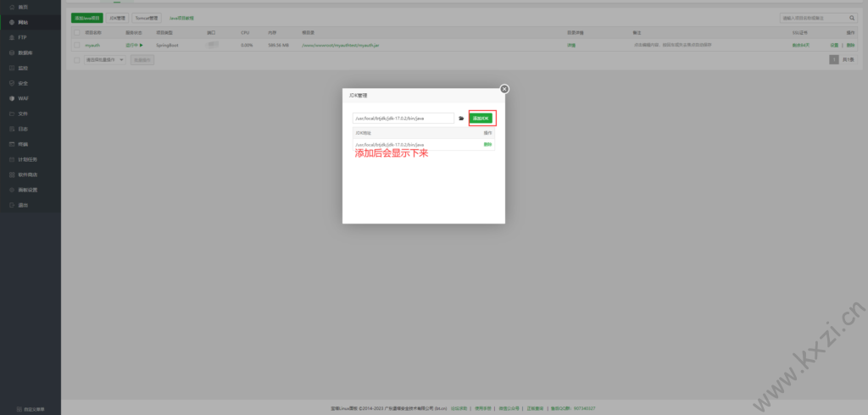Go to 网站 in the sidebar
This screenshot has height=415, width=868.
coord(23,22)
